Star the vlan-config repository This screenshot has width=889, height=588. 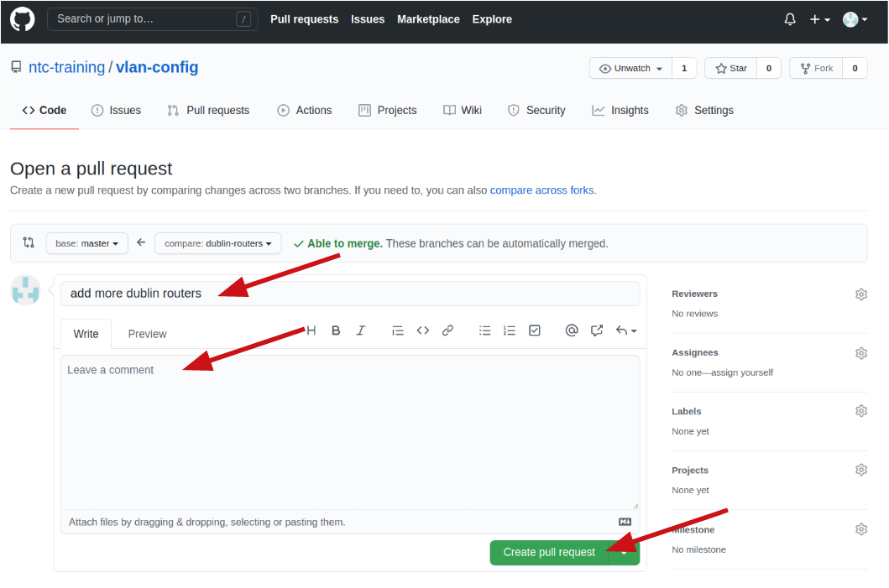coord(731,69)
